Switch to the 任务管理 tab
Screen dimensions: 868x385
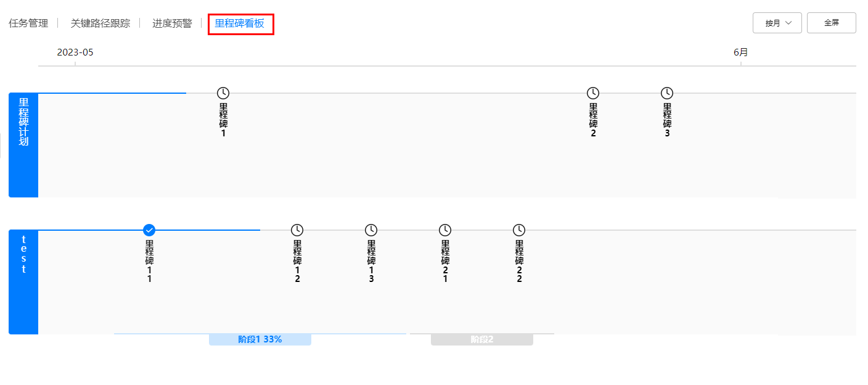[x=28, y=23]
